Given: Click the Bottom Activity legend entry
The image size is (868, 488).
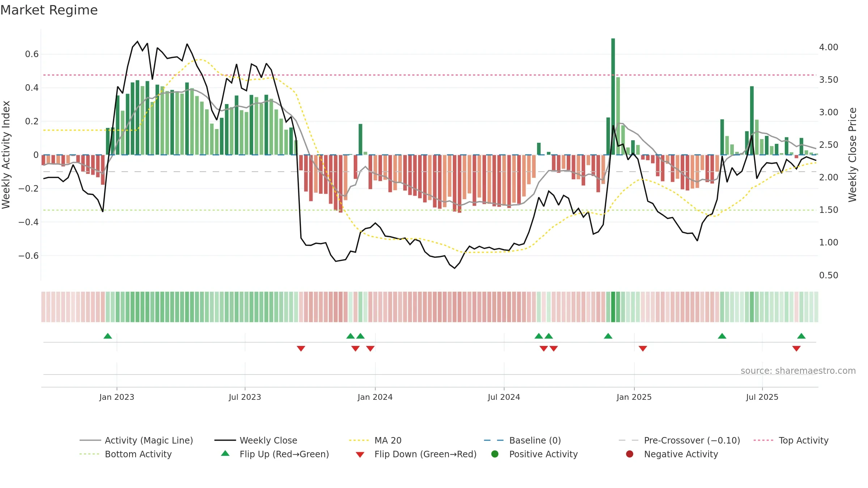Looking at the screenshot, I should pyautogui.click(x=125, y=454).
